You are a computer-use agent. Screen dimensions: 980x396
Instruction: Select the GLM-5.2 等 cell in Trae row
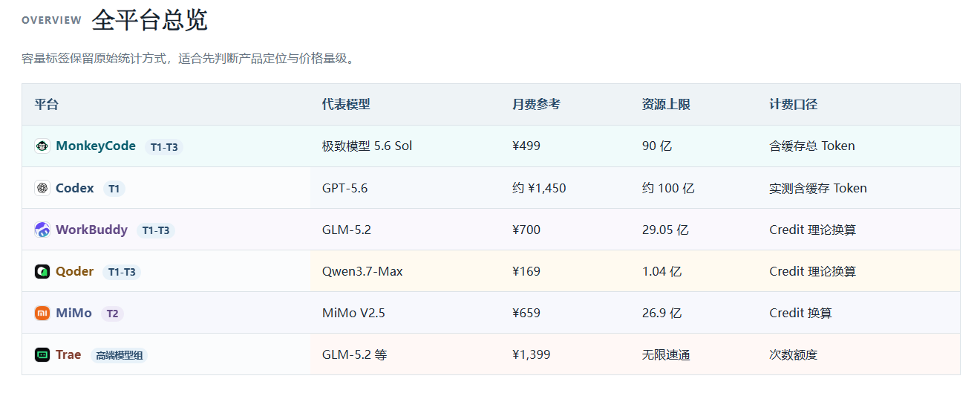[355, 354]
